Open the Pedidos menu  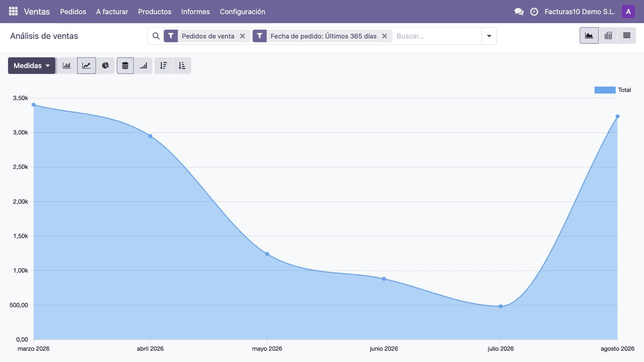(x=73, y=12)
